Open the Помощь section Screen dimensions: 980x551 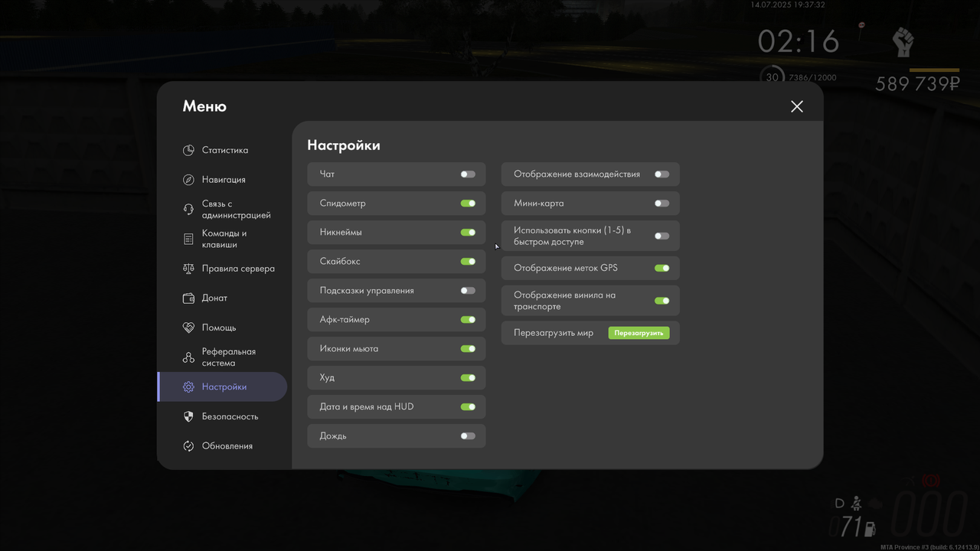coord(222,328)
